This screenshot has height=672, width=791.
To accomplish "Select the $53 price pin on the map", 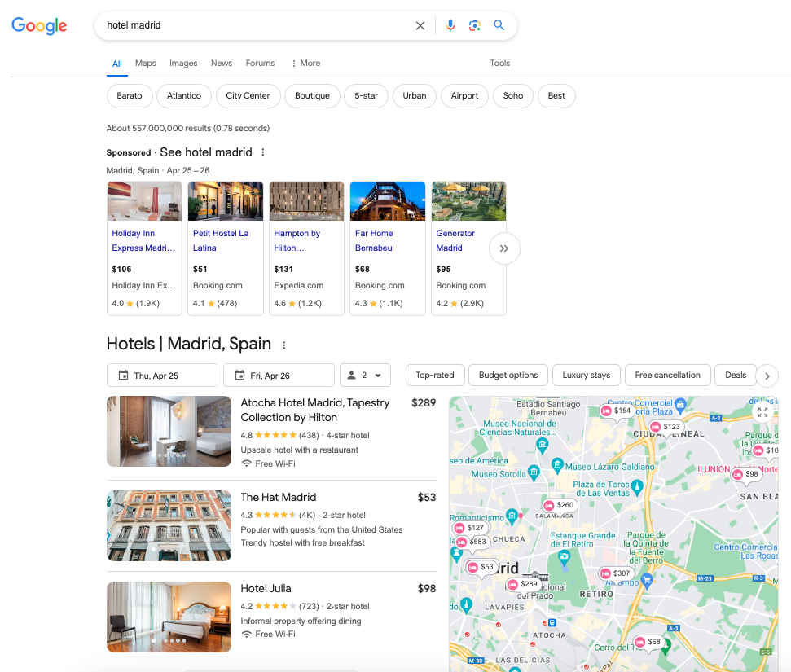I will (x=480, y=566).
